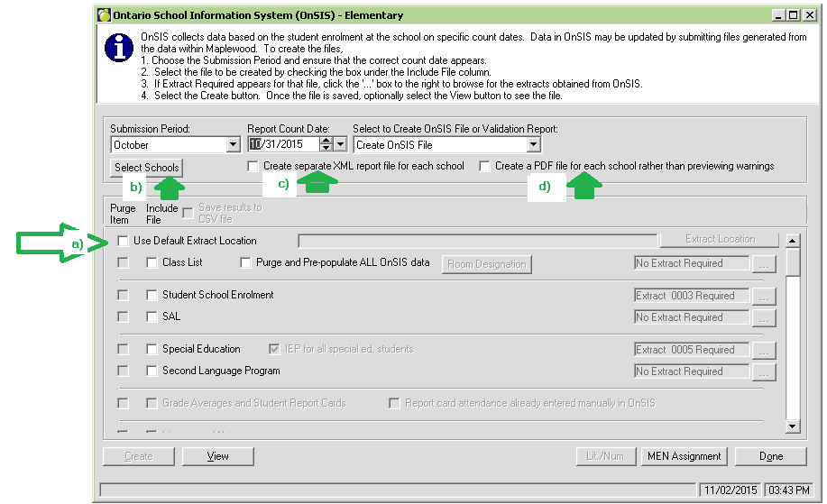Enable Use Default Extract Location checkbox
This screenshot has height=504, width=827.
click(x=124, y=241)
